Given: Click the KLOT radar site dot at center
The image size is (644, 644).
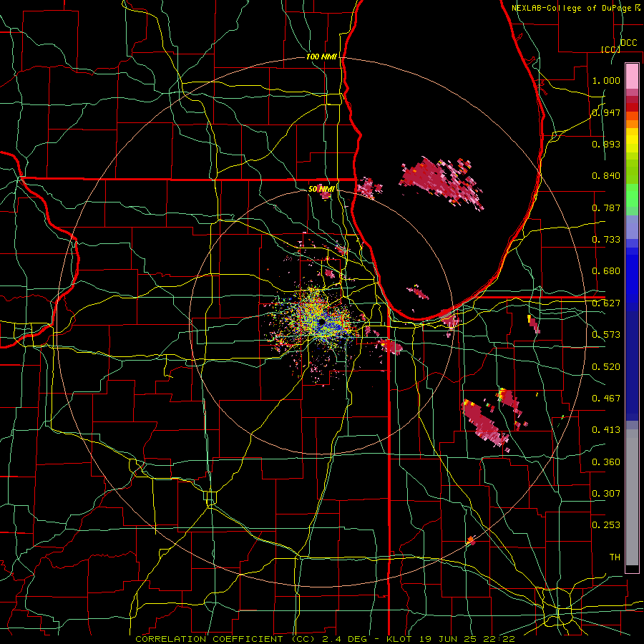Looking at the screenshot, I should (x=321, y=323).
